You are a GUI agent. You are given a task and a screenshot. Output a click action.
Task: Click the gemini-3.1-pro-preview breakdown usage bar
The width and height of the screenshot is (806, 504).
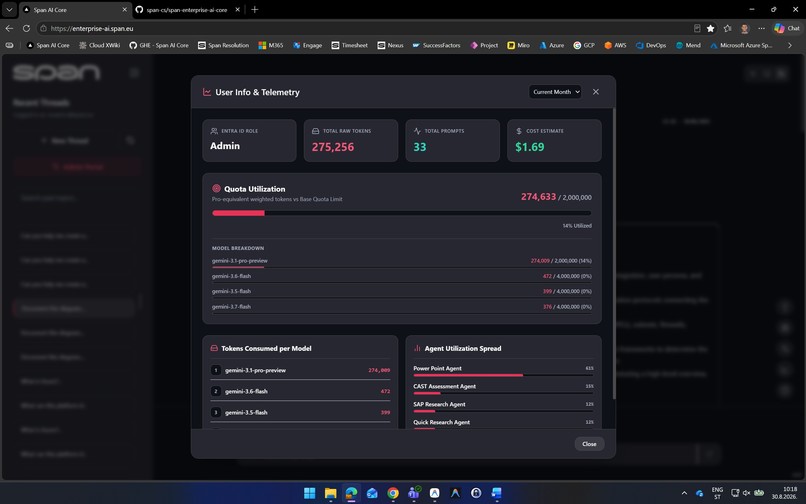[x=401, y=267]
